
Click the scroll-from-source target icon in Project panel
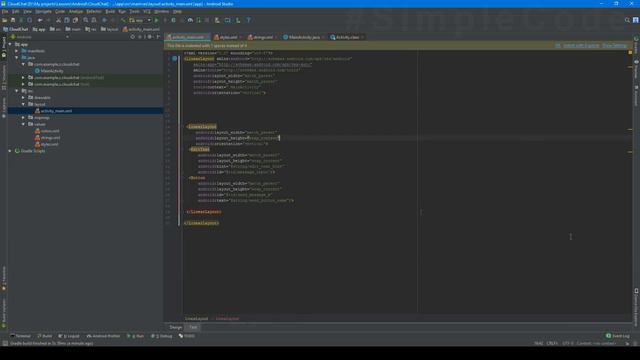click(133, 37)
